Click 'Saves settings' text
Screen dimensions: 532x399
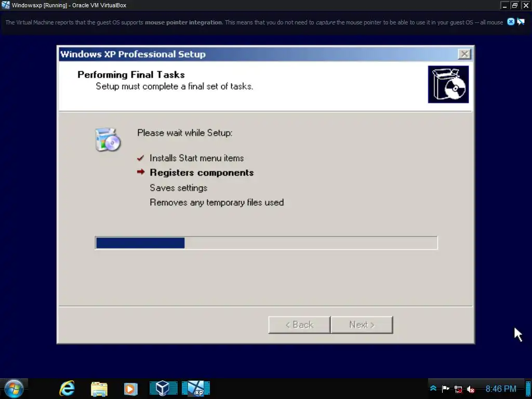tap(179, 188)
